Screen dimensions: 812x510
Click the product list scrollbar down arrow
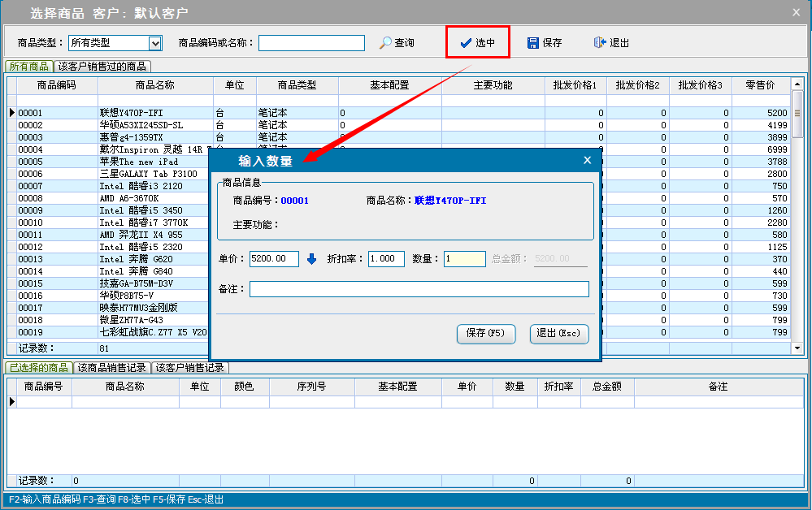[x=797, y=348]
